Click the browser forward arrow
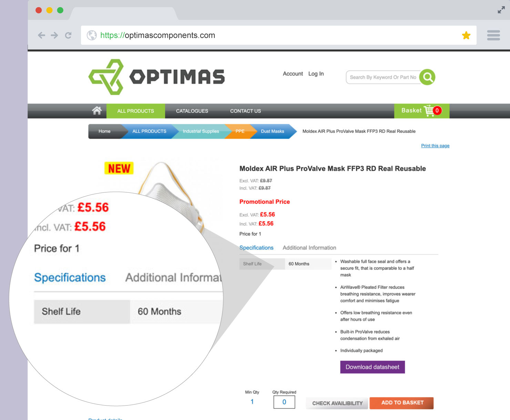 [54, 35]
